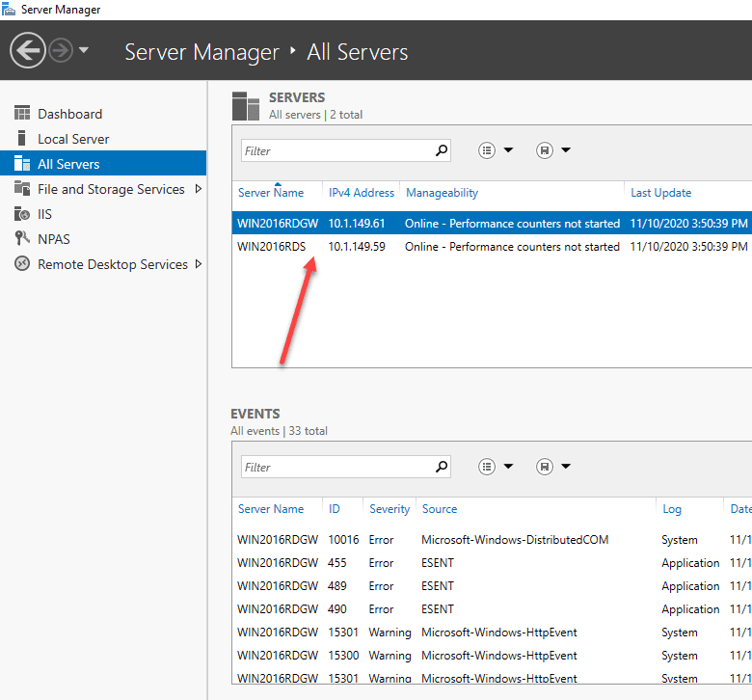Click the IIS role icon in sidebar

[x=21, y=214]
